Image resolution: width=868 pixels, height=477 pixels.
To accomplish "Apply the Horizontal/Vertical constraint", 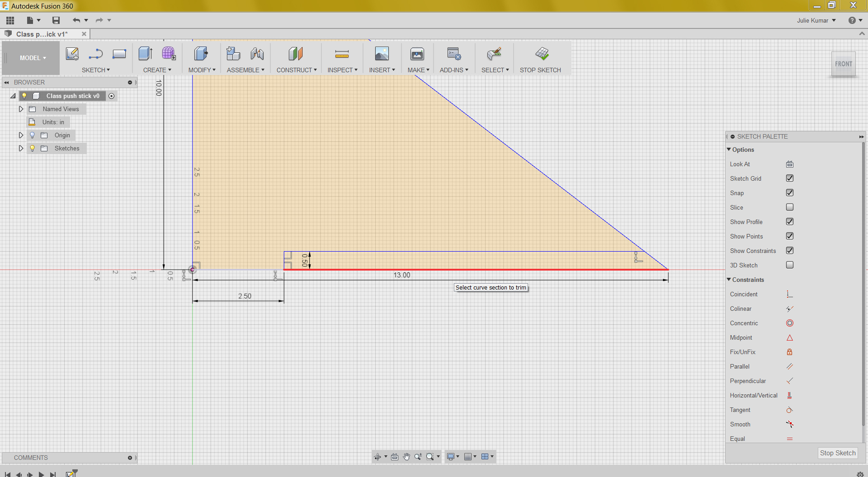I will click(x=789, y=396).
